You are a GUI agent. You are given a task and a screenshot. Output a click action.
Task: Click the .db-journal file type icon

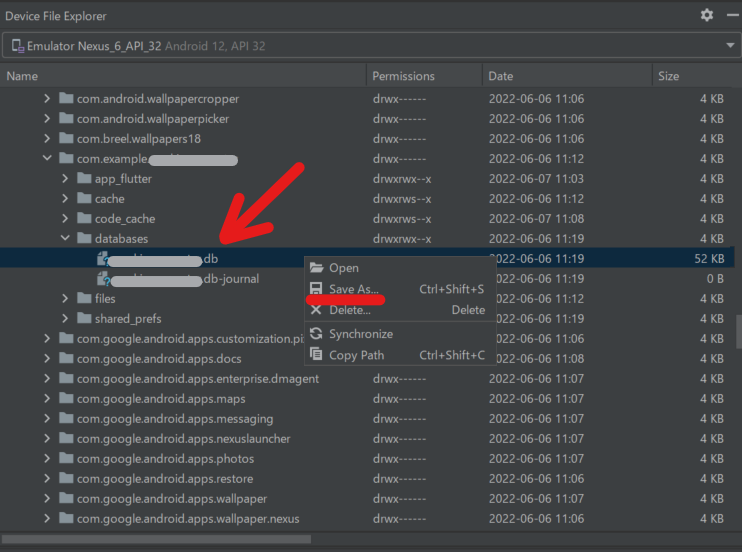tap(103, 279)
